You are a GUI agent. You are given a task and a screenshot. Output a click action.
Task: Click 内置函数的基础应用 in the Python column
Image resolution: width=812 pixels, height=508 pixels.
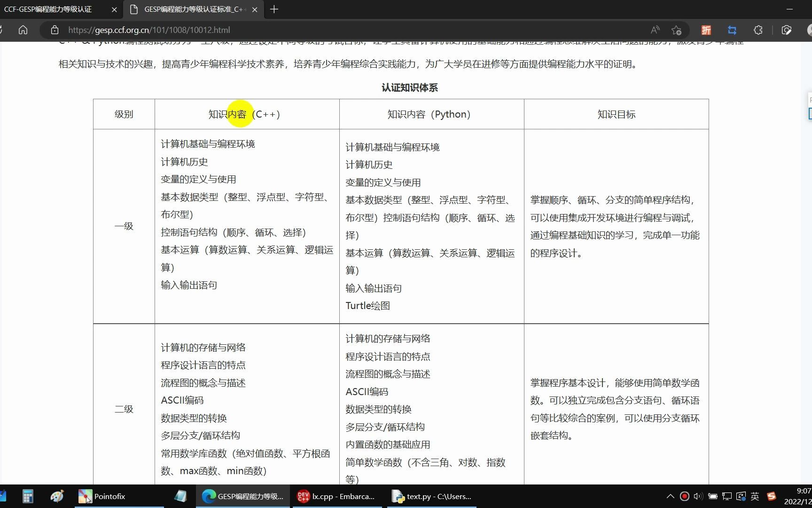(388, 444)
